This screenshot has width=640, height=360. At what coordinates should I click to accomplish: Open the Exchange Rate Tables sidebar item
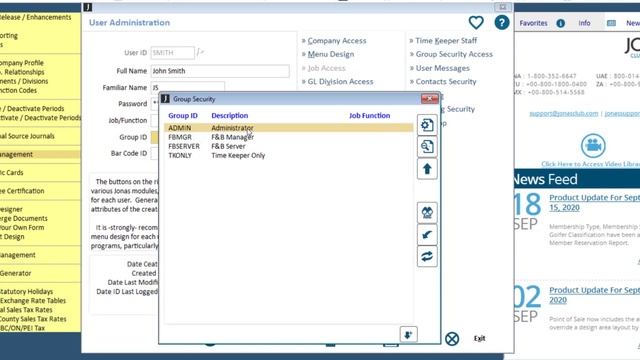point(33,300)
